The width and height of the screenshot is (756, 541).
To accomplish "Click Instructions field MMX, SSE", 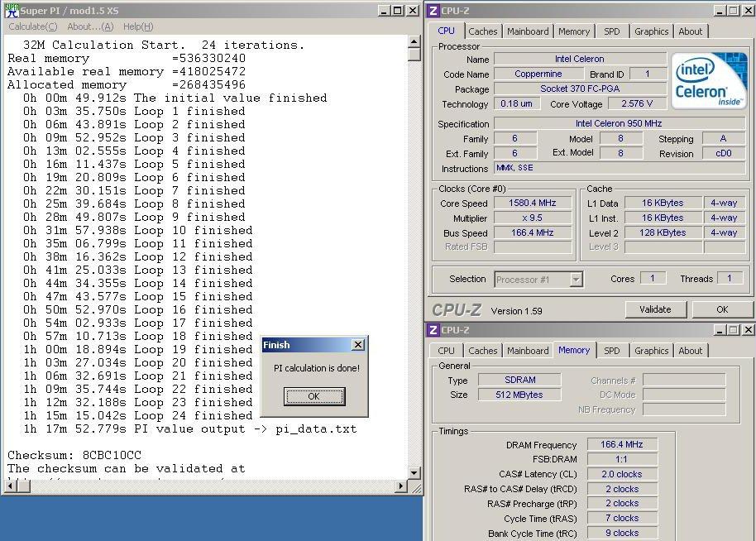I will pyautogui.click(x=620, y=168).
